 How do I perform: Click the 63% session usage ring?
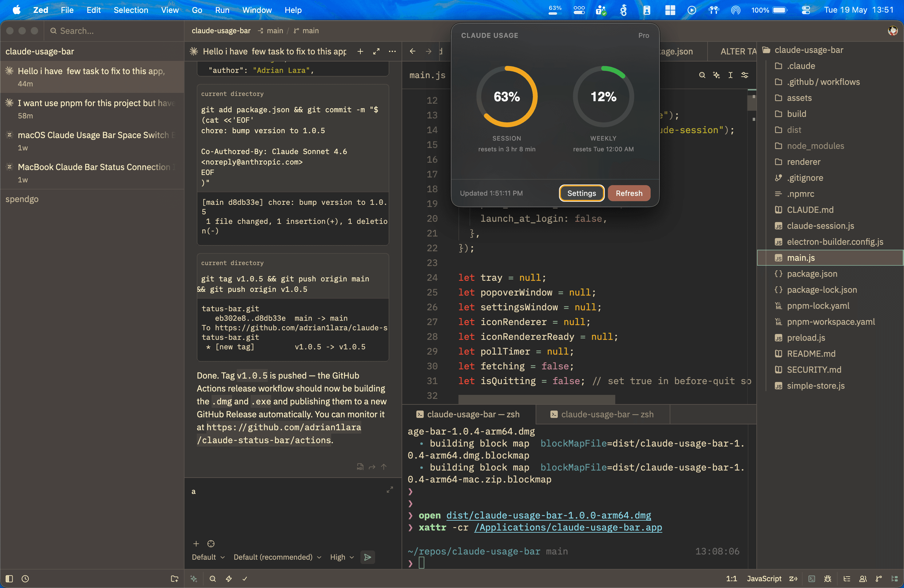(507, 97)
